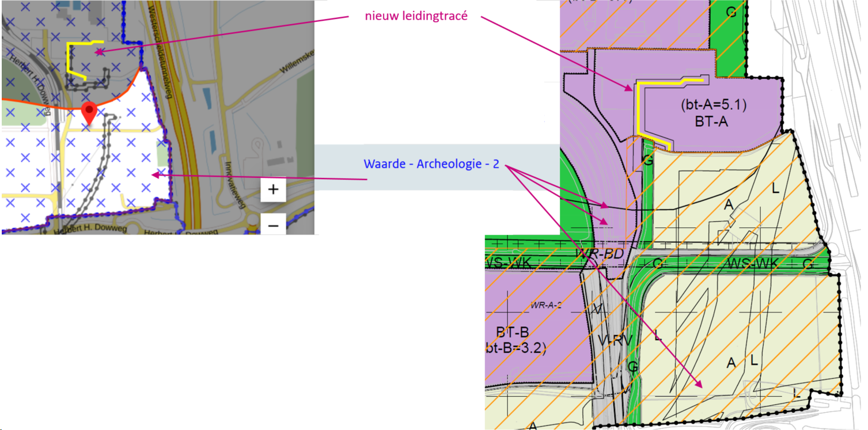
Task: Click the 'Willemske' street label
Action: 297,60
